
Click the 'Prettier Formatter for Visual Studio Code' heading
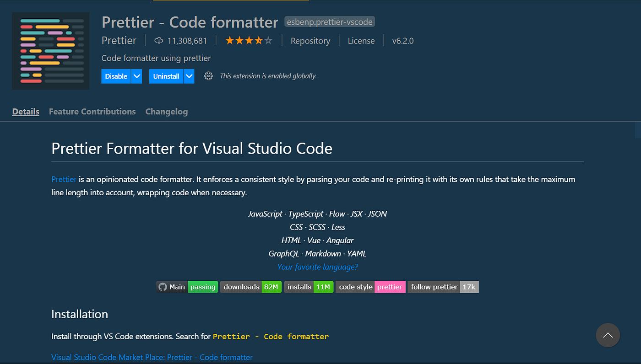(192, 149)
